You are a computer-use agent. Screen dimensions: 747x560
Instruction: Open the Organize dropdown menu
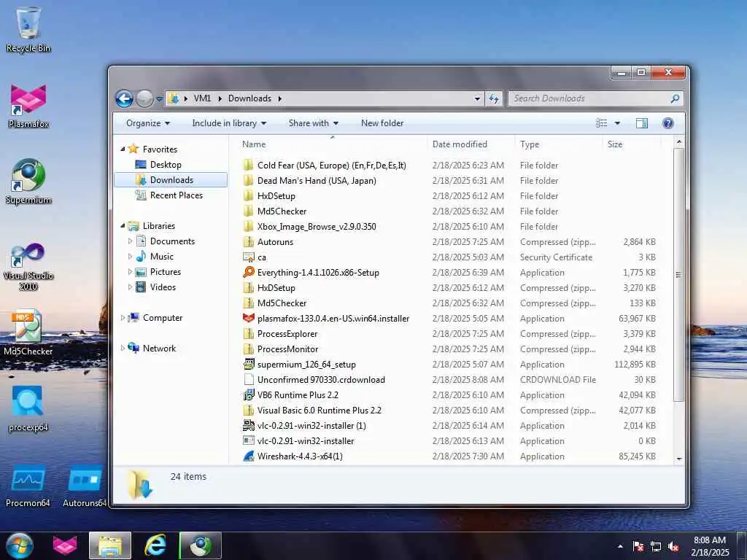[x=147, y=123]
